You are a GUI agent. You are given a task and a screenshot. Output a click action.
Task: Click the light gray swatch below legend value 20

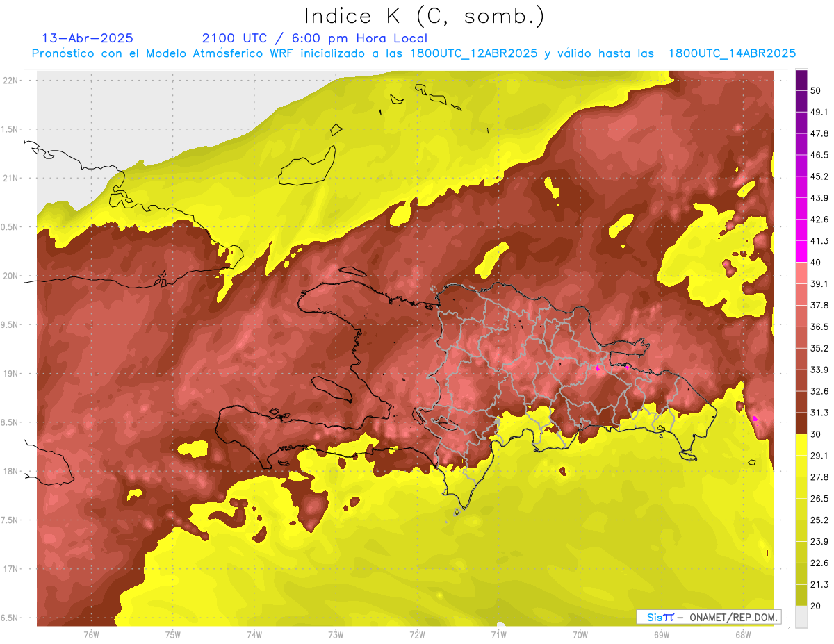(801, 616)
